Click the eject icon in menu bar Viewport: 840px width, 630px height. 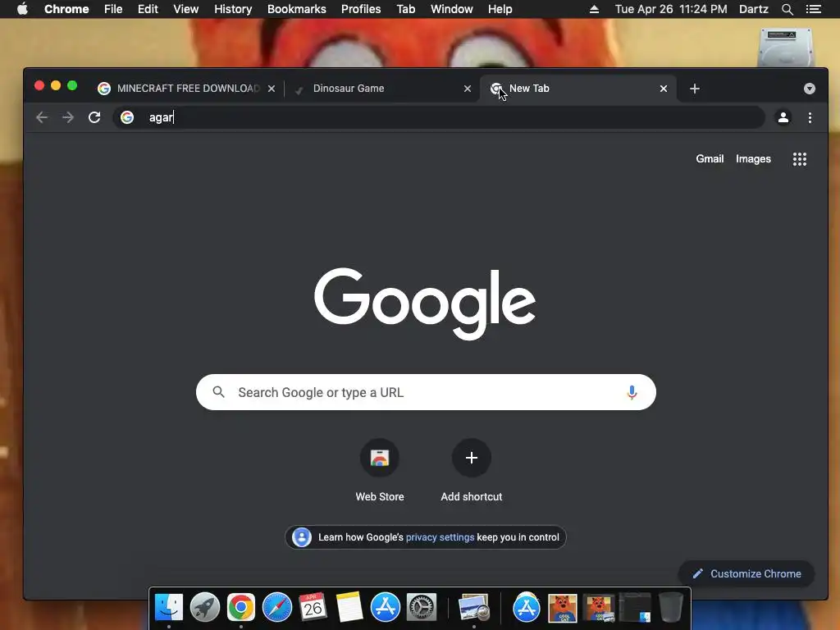click(x=594, y=9)
